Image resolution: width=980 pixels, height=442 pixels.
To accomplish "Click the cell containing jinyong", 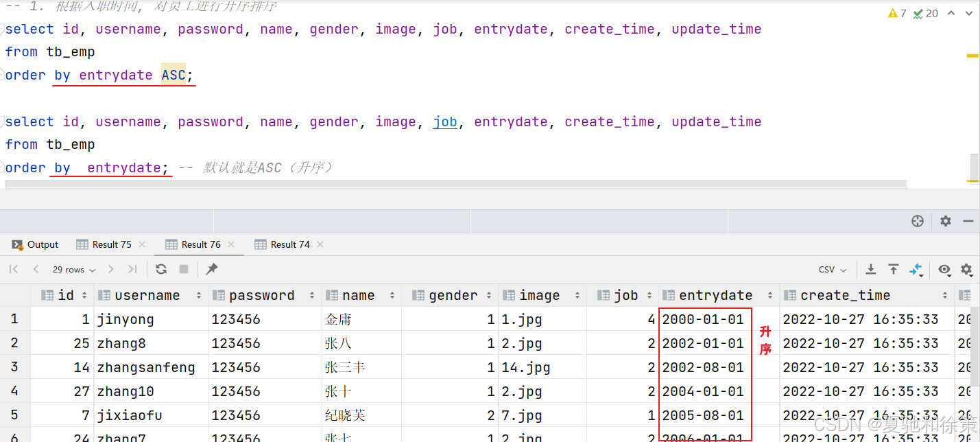I will 152,319.
